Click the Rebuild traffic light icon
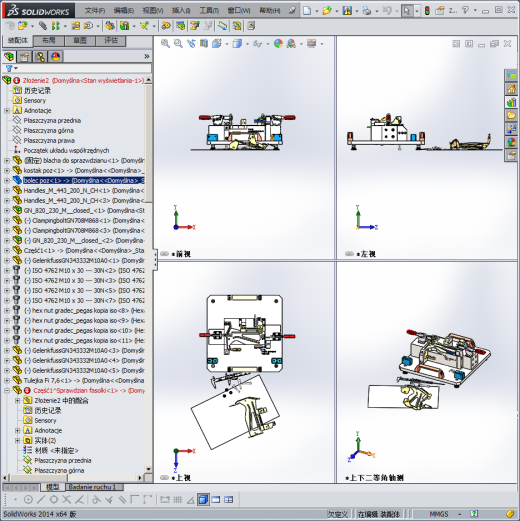520x521 pixels. pyautogui.click(x=427, y=11)
